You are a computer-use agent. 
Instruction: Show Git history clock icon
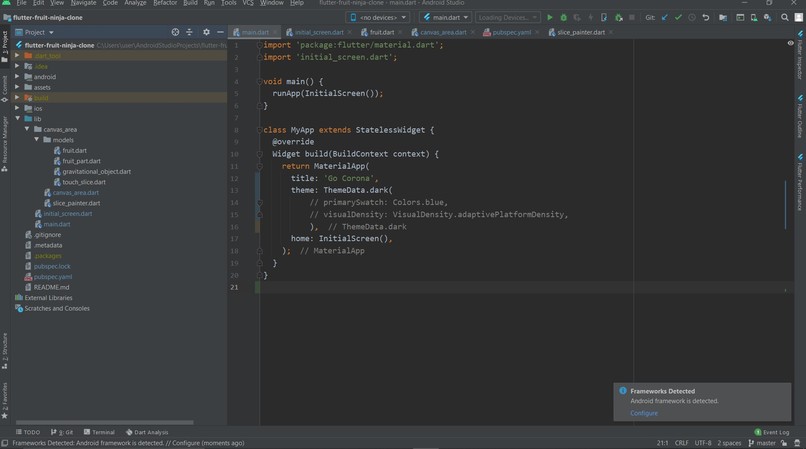coord(692,17)
